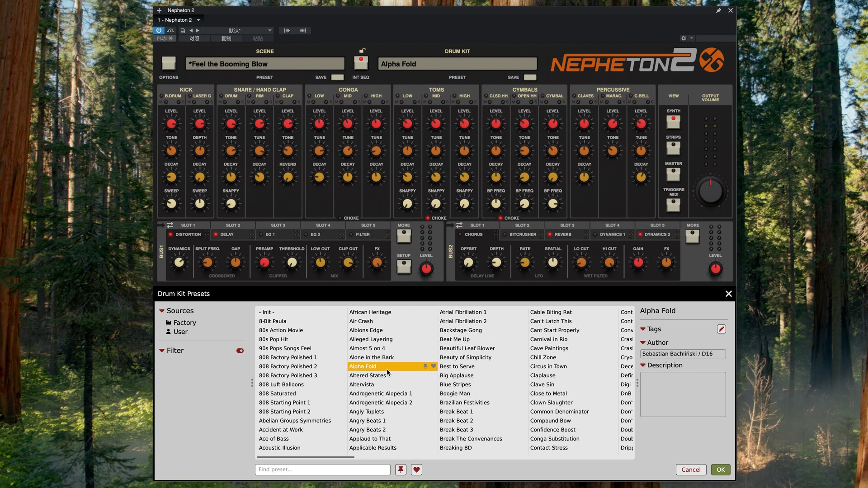Pin the Nepheton 2 plugin window
The image size is (868, 488).
pos(718,10)
